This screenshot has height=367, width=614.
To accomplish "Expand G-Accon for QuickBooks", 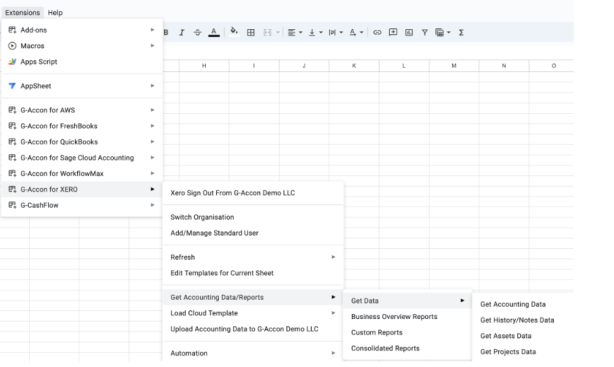I will click(82, 142).
